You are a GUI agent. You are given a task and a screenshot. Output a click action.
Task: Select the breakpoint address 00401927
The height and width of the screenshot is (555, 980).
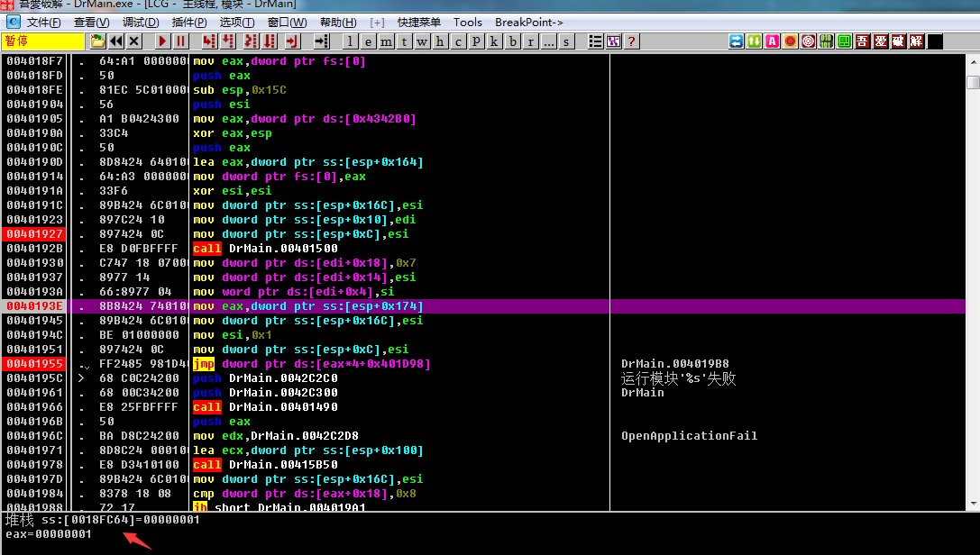click(34, 234)
